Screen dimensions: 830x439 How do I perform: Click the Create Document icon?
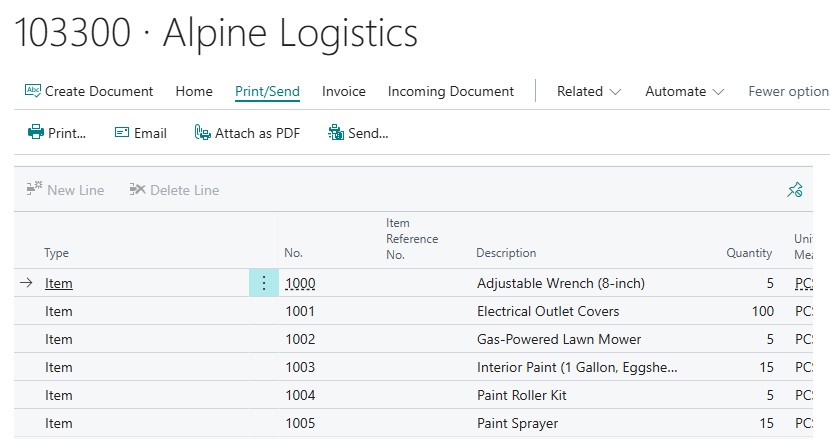[x=33, y=91]
